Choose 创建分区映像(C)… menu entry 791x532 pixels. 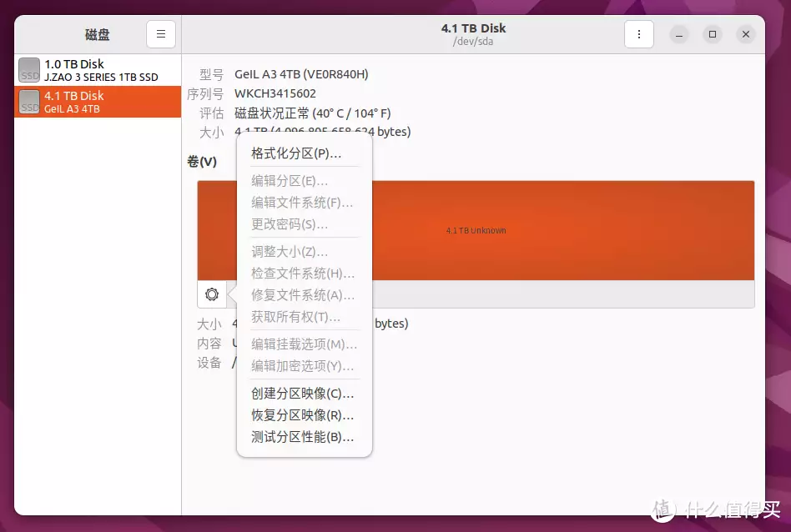tap(305, 394)
